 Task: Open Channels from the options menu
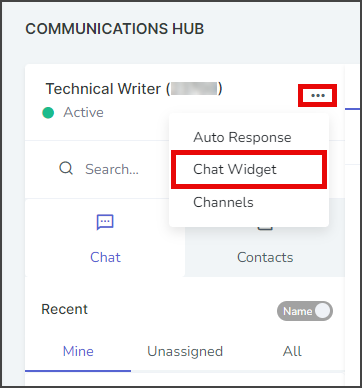223,202
